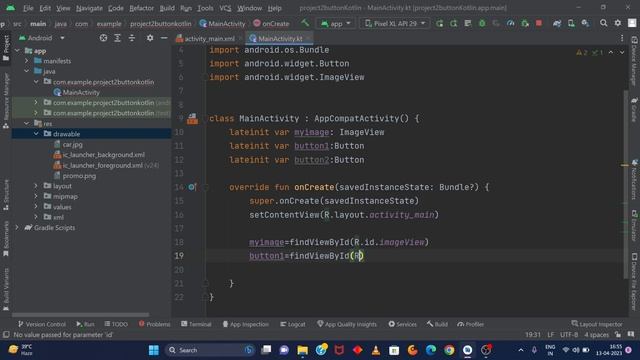Click the green Debug bug icon
The height and width of the screenshot is (360, 640).
pos(482,23)
